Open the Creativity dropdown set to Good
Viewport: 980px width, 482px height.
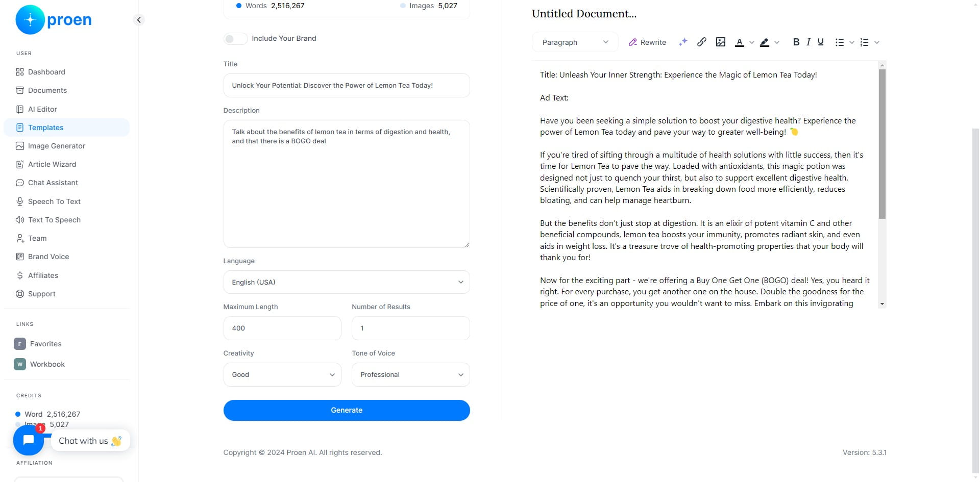[x=282, y=374]
